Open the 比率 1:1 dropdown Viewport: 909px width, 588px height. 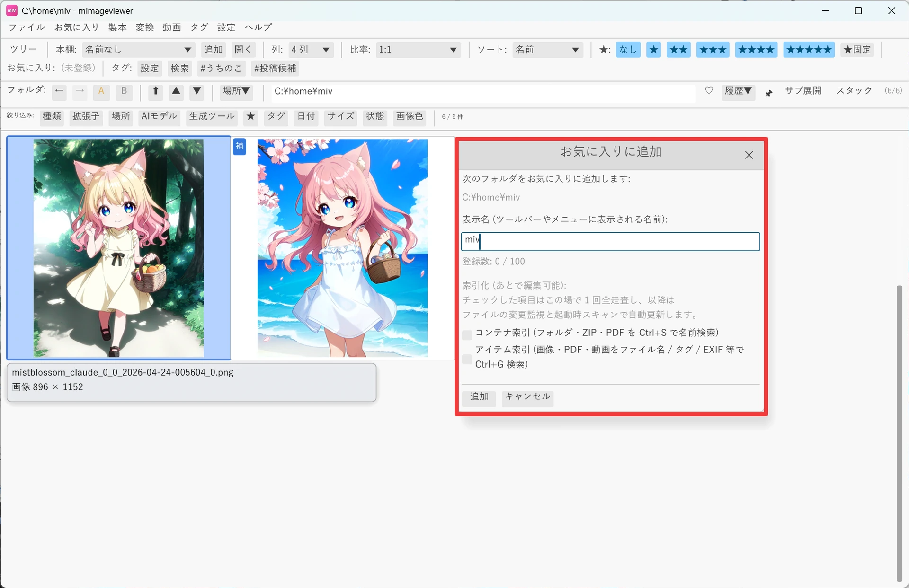coord(419,50)
